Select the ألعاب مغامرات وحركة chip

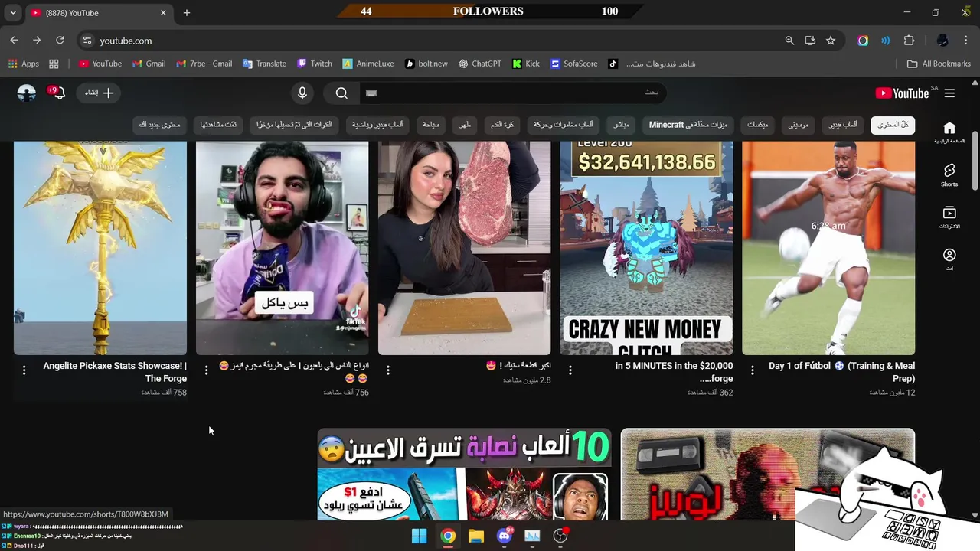(x=563, y=125)
